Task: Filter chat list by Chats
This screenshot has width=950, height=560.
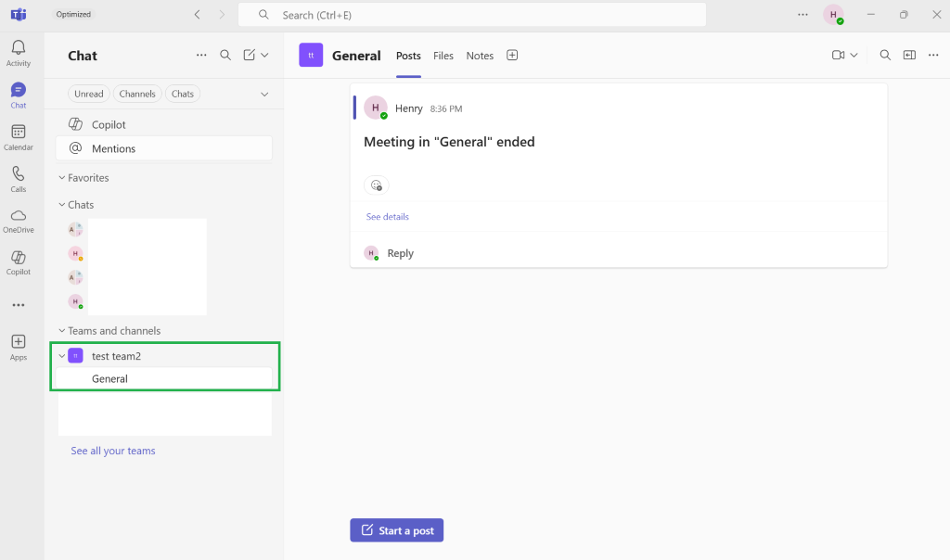Action: click(183, 94)
